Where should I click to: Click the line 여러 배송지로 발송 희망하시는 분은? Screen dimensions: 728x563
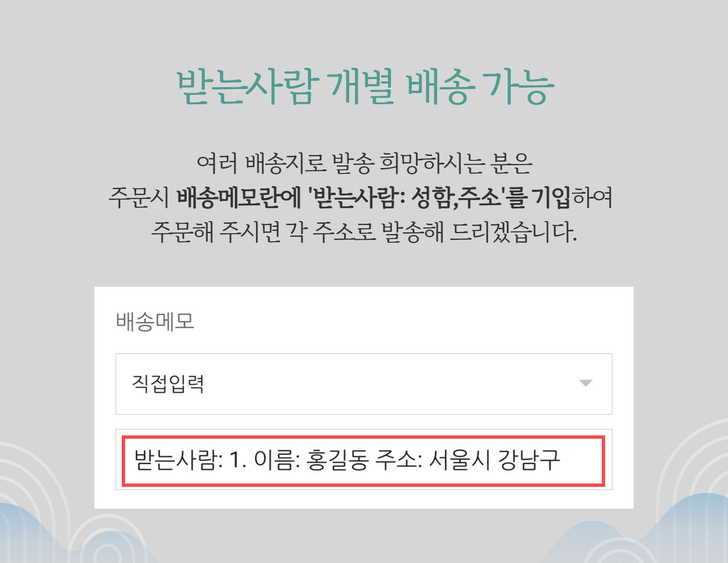364,164
